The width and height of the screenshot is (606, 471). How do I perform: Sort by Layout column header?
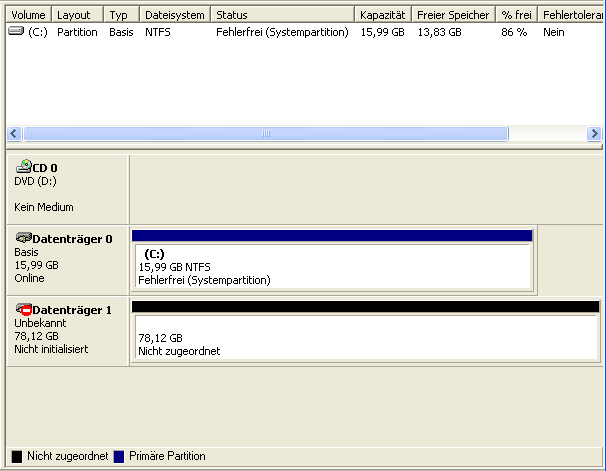tap(77, 15)
